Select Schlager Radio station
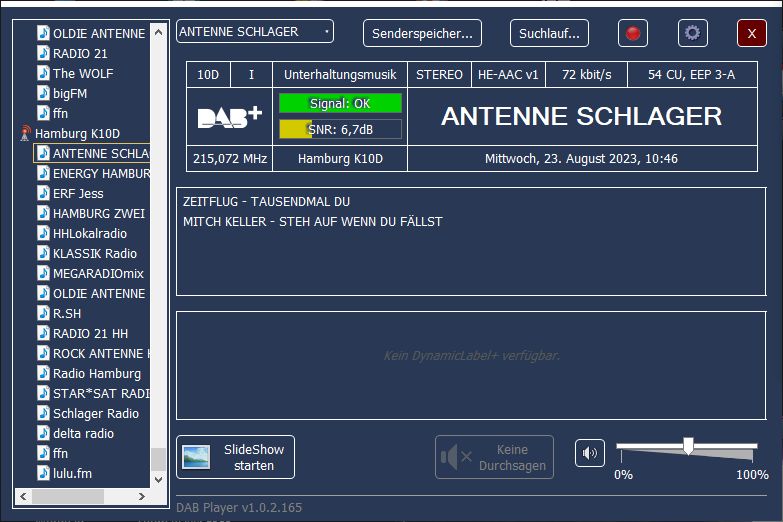 [x=96, y=413]
